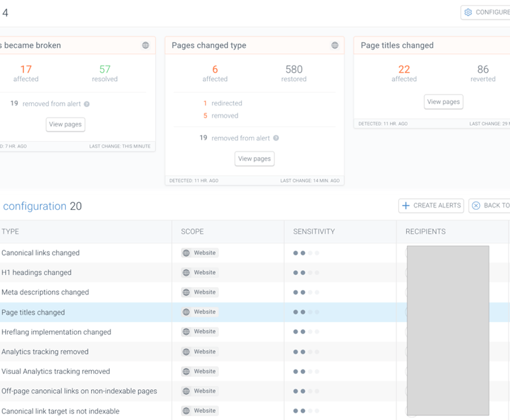
Task: Adjust sensitivity dots for H1 headings changed
Action: 305,273
